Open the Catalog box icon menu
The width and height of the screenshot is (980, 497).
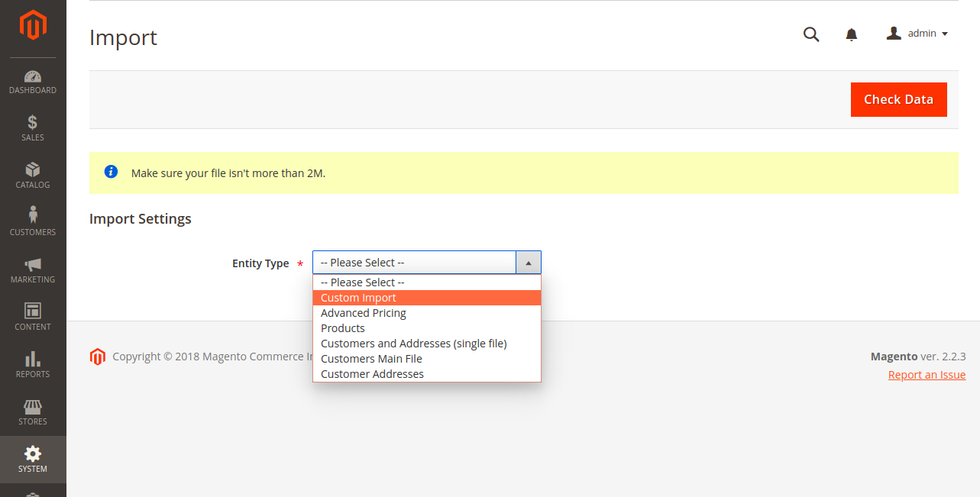33,176
